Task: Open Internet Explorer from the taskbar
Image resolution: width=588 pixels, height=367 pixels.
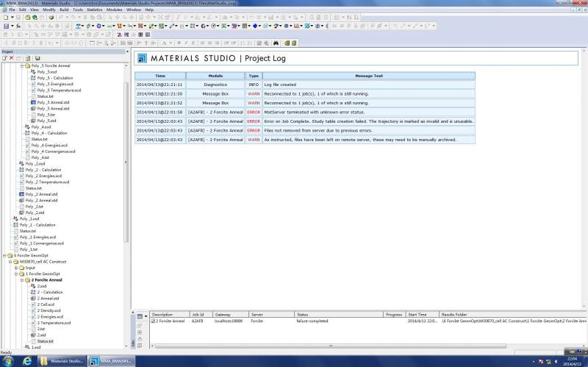Action: tap(27, 361)
